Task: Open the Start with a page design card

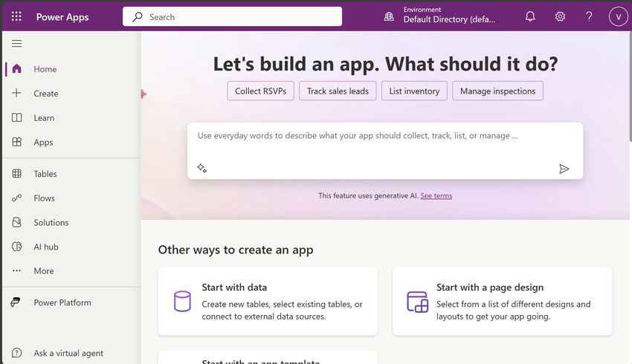Action: (x=503, y=301)
